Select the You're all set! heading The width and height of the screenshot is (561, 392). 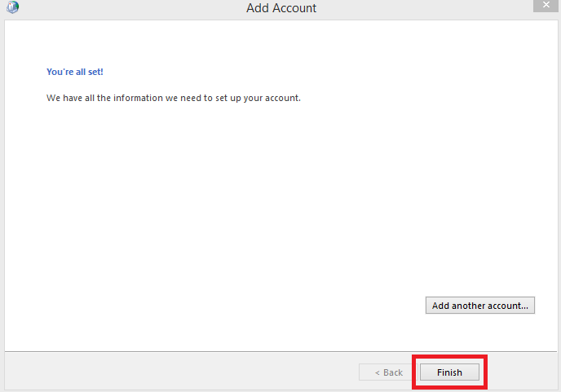(x=75, y=72)
